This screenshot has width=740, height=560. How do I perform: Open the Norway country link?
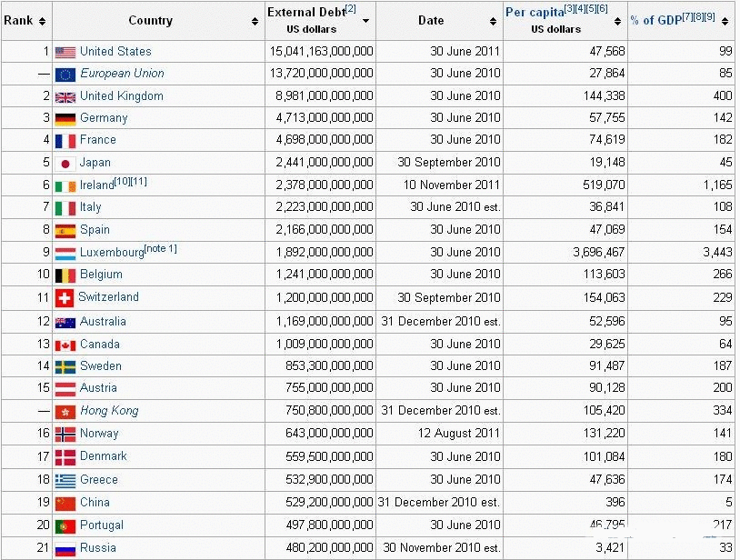point(99,434)
